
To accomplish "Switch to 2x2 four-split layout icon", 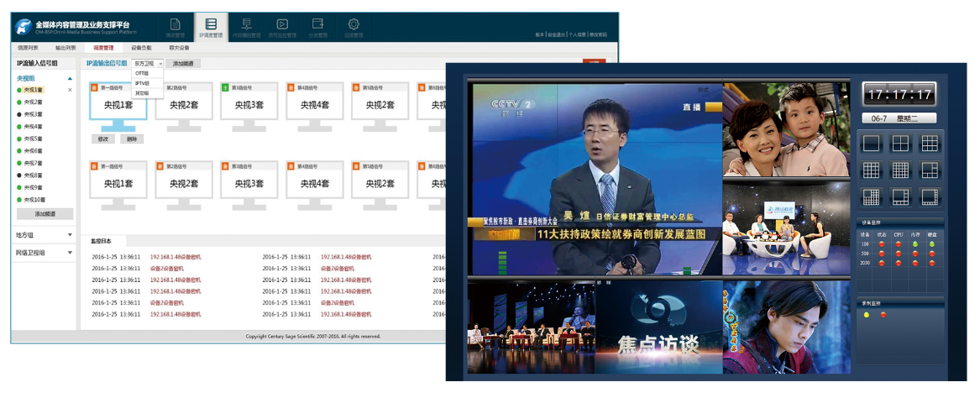I will point(900,144).
